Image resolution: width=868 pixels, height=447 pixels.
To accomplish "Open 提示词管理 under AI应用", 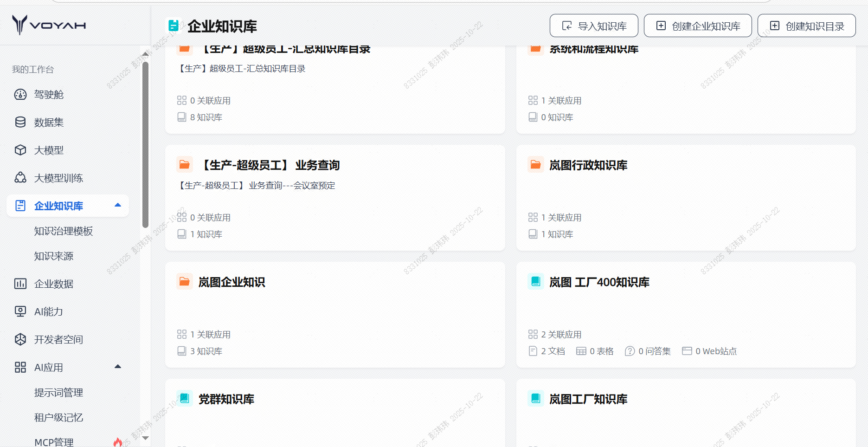I will click(x=58, y=393).
